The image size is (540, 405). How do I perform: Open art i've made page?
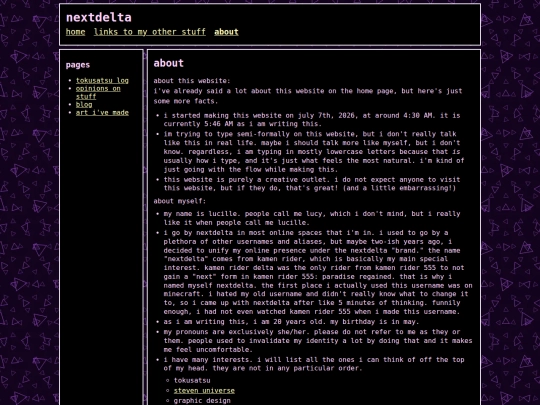pyautogui.click(x=102, y=113)
